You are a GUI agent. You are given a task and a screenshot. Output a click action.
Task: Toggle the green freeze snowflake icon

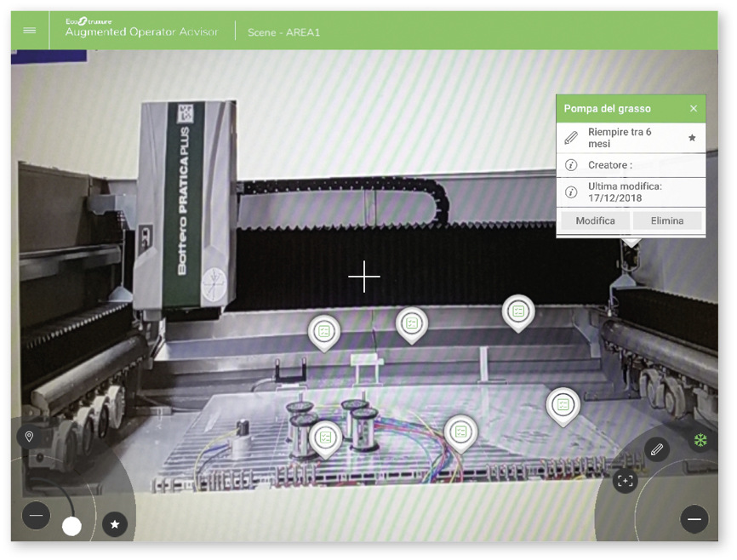click(700, 440)
